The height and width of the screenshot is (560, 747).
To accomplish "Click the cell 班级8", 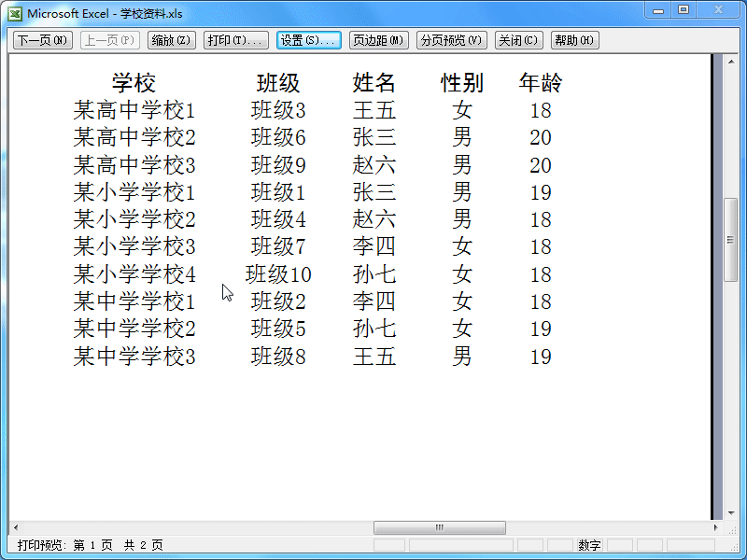I will pos(278,357).
